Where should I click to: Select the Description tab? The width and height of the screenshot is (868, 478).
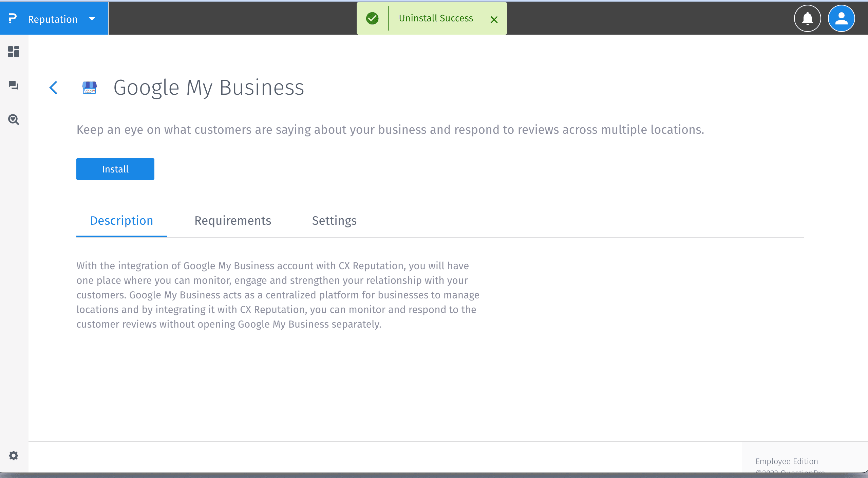121,221
